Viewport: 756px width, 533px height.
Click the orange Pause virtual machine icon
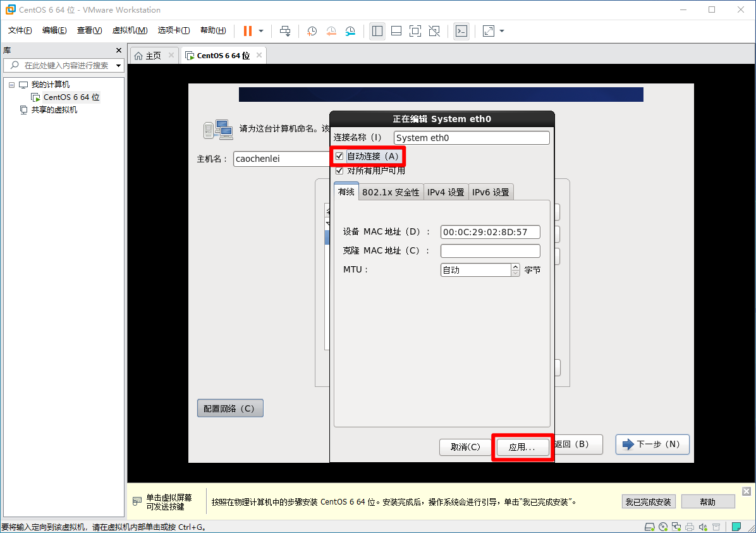point(247,31)
